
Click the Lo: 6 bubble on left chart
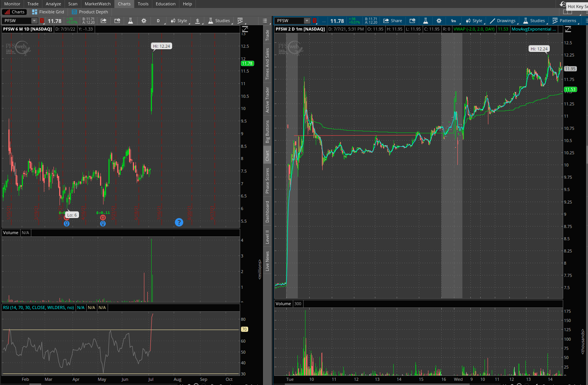(x=72, y=215)
